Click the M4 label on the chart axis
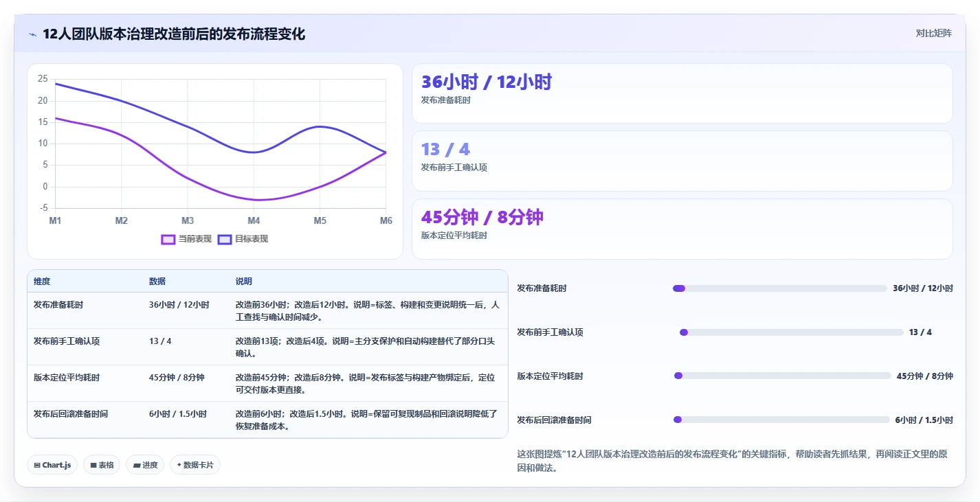 pyautogui.click(x=254, y=220)
